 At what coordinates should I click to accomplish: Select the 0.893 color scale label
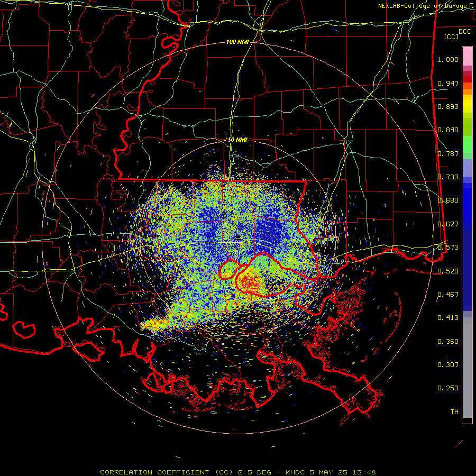[448, 106]
